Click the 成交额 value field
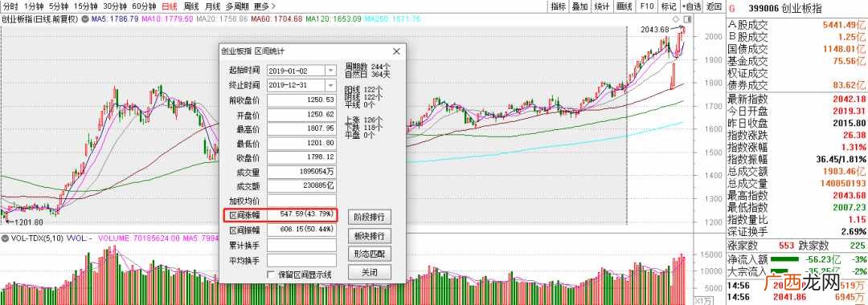 pos(301,186)
